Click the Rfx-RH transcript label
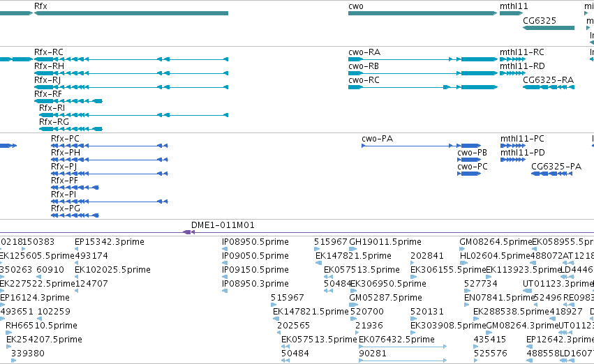 [x=49, y=66]
